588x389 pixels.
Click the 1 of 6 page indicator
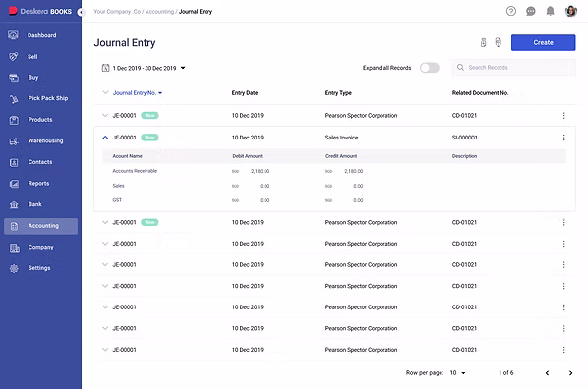pos(505,373)
